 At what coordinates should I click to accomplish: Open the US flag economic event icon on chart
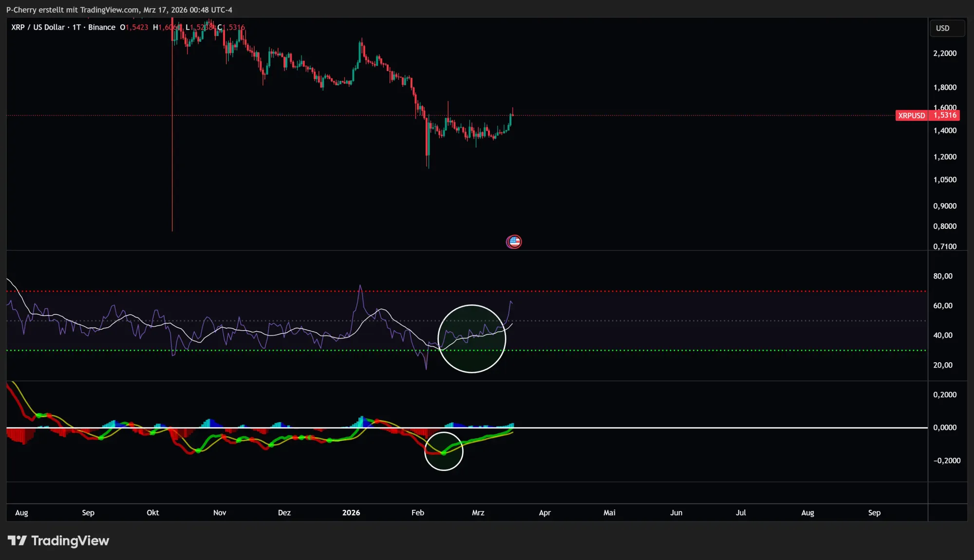(514, 242)
